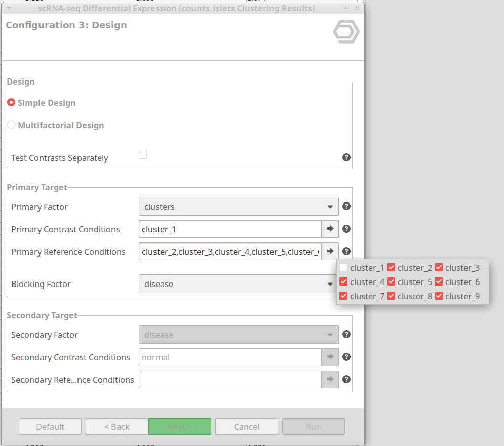
Task: Open Secondary Contrast Conditions help icon
Action: tap(346, 357)
